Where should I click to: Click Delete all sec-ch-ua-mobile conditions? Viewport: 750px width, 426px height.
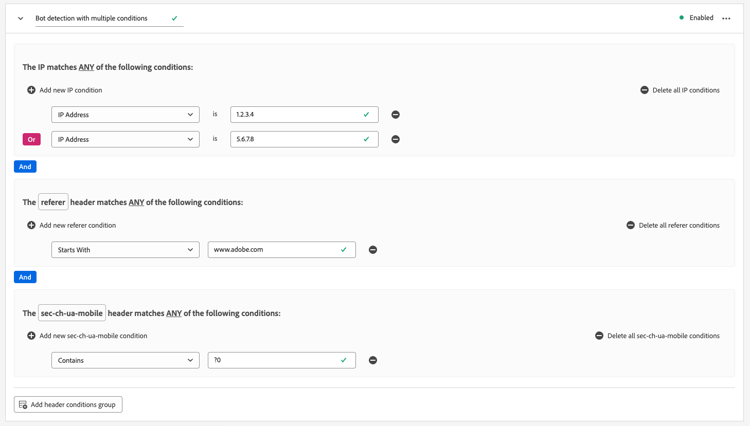[x=657, y=336]
